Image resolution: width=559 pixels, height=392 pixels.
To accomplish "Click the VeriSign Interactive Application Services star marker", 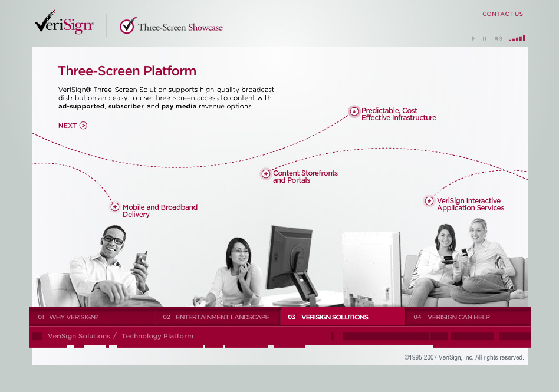I will pyautogui.click(x=429, y=201).
